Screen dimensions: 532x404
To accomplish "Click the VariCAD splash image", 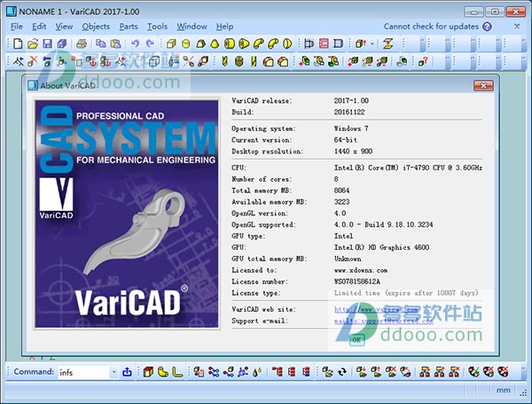I will click(127, 214).
